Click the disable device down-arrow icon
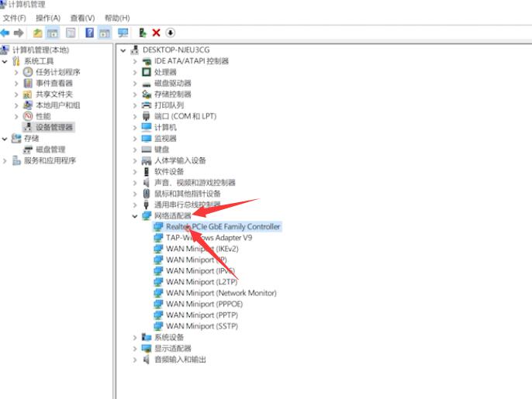532x399 pixels. pos(171,33)
